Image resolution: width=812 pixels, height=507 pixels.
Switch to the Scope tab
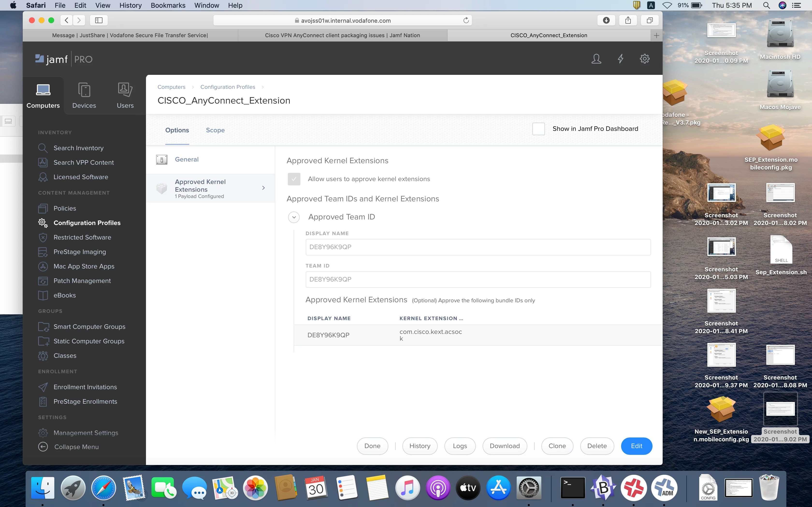click(x=215, y=130)
